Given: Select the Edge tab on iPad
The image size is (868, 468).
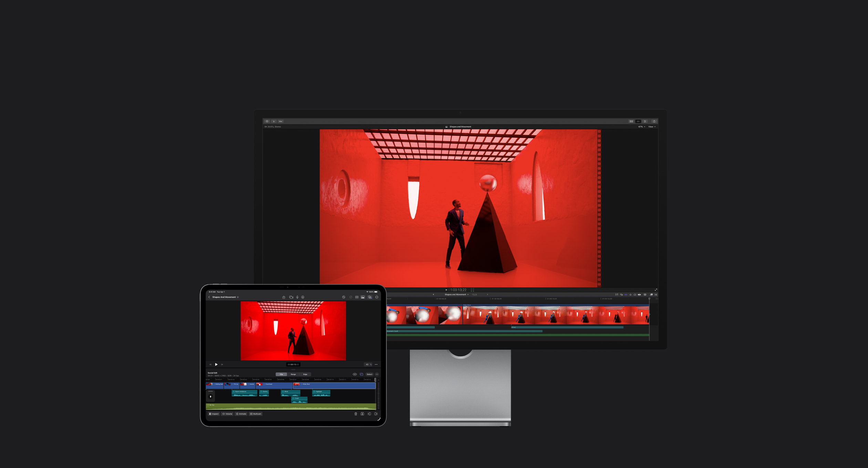Looking at the screenshot, I should coord(306,374).
